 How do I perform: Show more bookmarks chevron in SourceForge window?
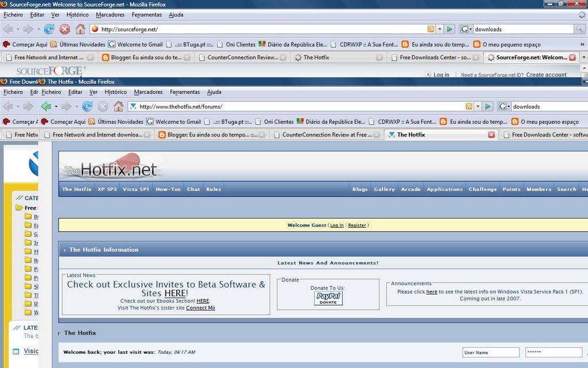coord(583,44)
